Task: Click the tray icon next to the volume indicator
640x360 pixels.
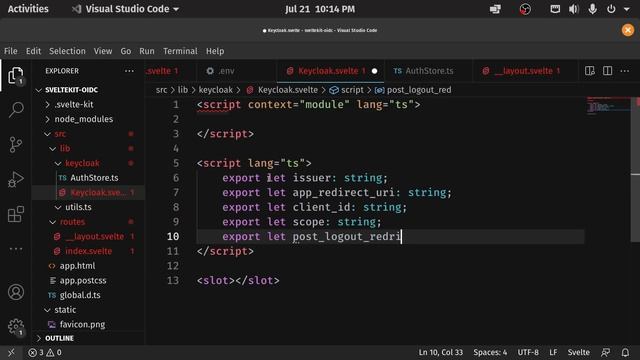Action: pyautogui.click(x=555, y=9)
